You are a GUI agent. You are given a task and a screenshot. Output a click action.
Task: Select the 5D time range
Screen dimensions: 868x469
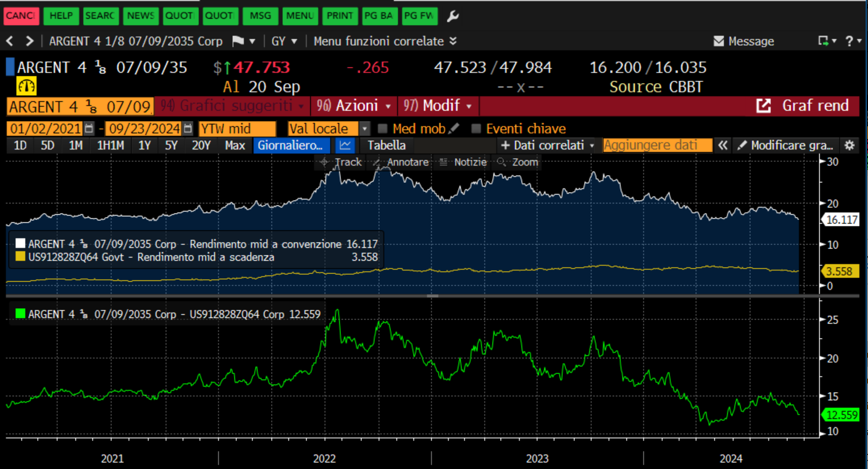coord(47,145)
